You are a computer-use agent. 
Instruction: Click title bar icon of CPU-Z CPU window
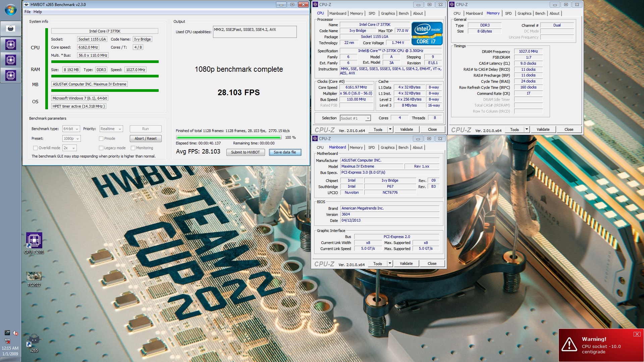pyautogui.click(x=315, y=4)
